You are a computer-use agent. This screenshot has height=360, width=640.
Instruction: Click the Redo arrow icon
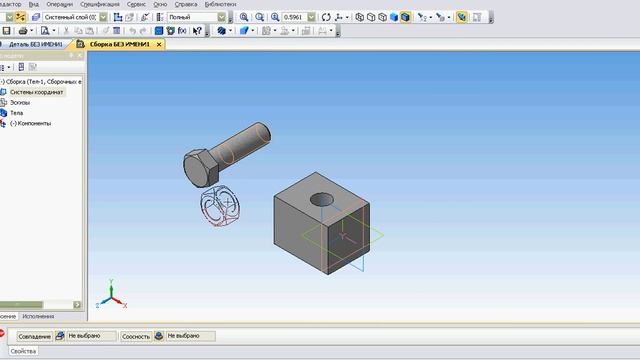tap(143, 31)
